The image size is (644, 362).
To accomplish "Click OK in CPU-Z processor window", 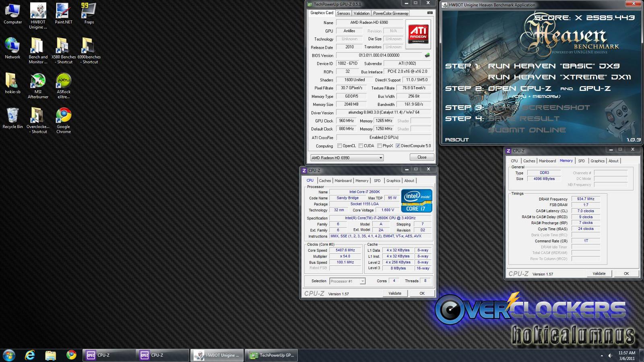I will pyautogui.click(x=422, y=293).
